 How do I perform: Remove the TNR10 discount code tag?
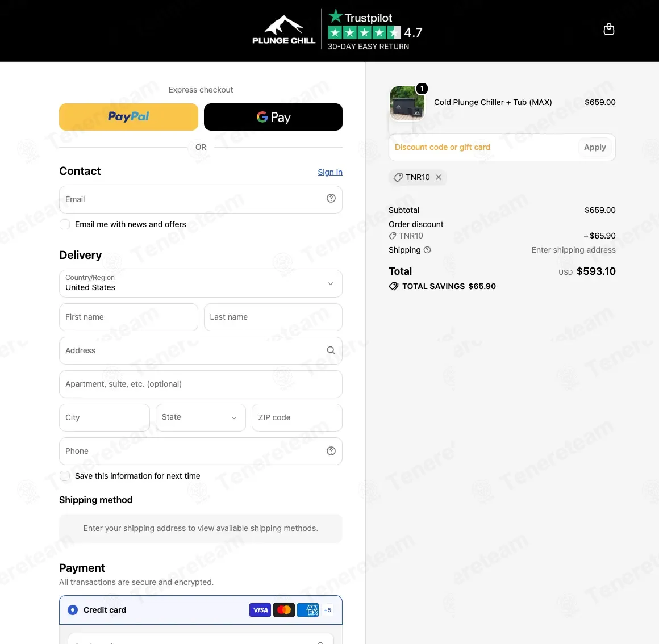click(439, 177)
